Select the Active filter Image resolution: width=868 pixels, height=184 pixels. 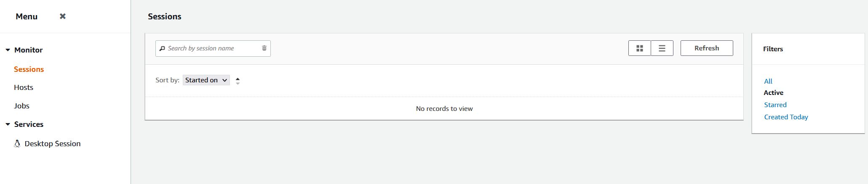point(774,93)
